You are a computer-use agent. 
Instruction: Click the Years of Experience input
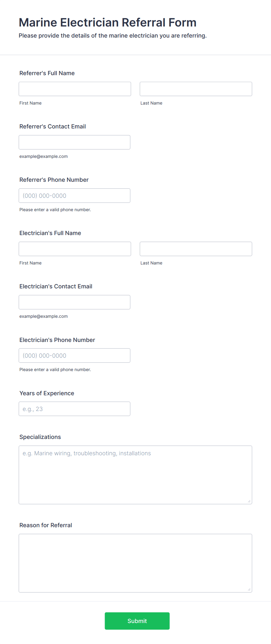click(x=75, y=409)
